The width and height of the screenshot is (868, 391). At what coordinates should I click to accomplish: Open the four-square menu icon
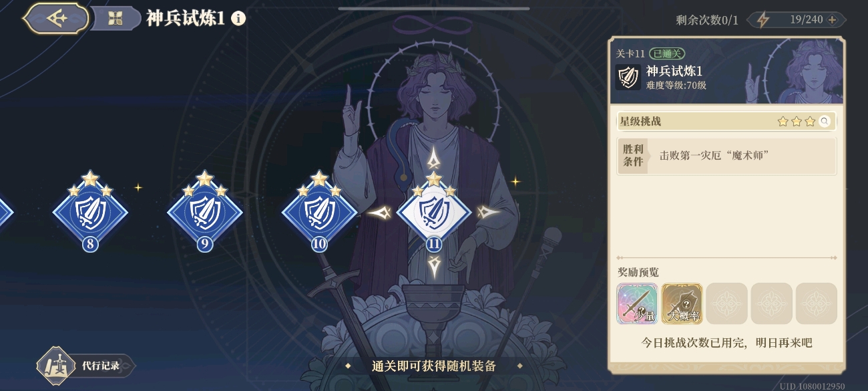coord(116,19)
